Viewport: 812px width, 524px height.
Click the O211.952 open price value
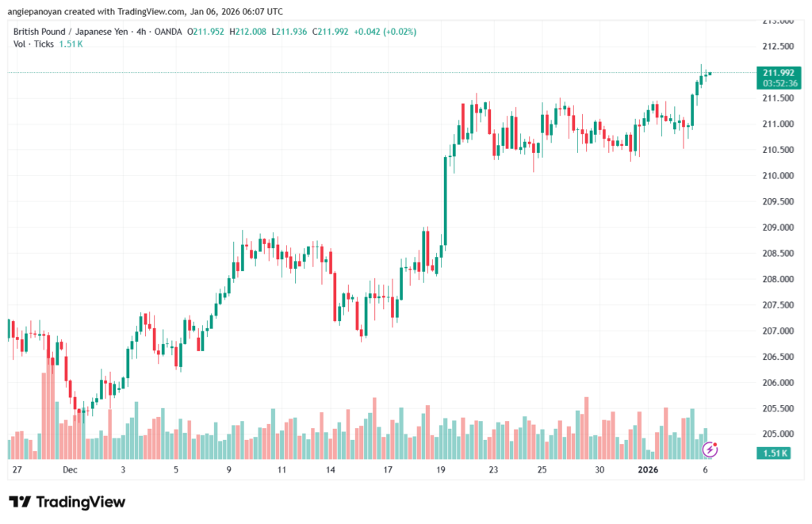[x=205, y=32]
